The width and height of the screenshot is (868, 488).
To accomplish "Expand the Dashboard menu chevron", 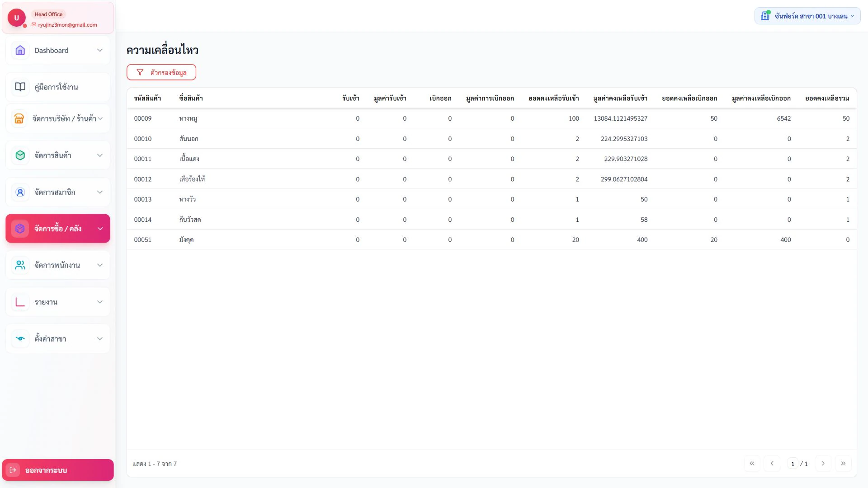I will (100, 50).
